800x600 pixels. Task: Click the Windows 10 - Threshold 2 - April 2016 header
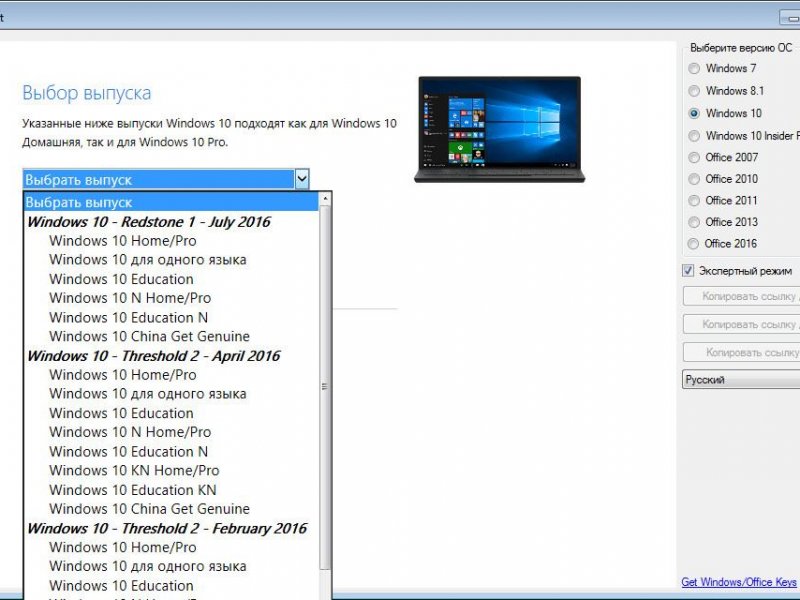(x=171, y=356)
